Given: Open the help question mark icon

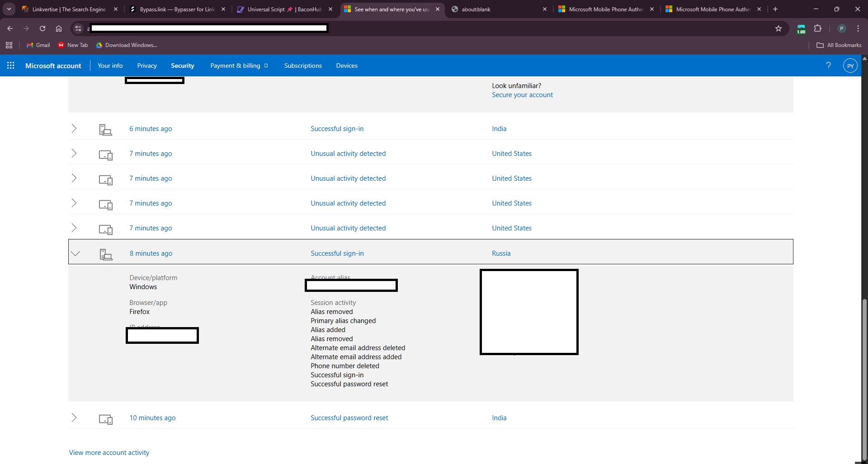Looking at the screenshot, I should 828,66.
